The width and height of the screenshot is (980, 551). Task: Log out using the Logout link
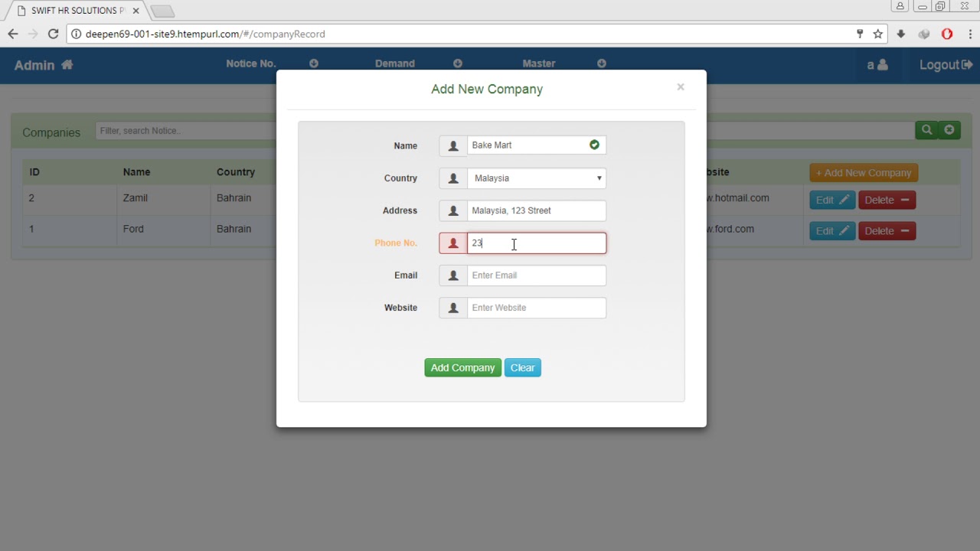point(946,65)
